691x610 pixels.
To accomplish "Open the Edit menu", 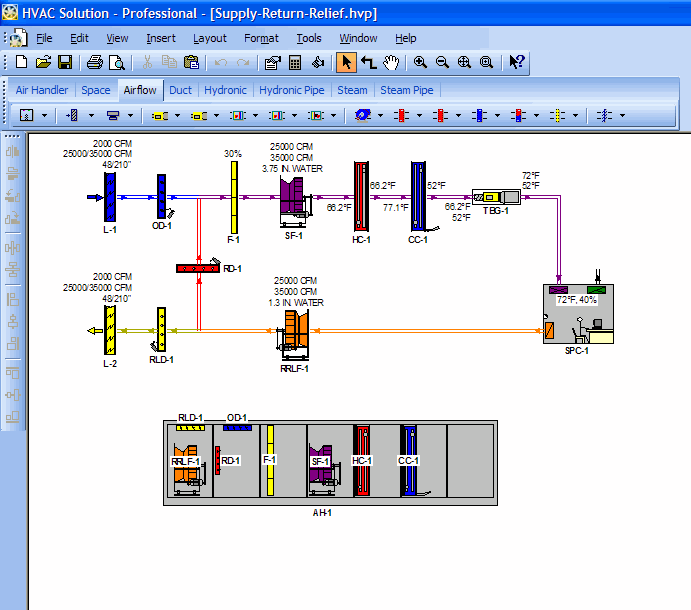I will pos(79,38).
